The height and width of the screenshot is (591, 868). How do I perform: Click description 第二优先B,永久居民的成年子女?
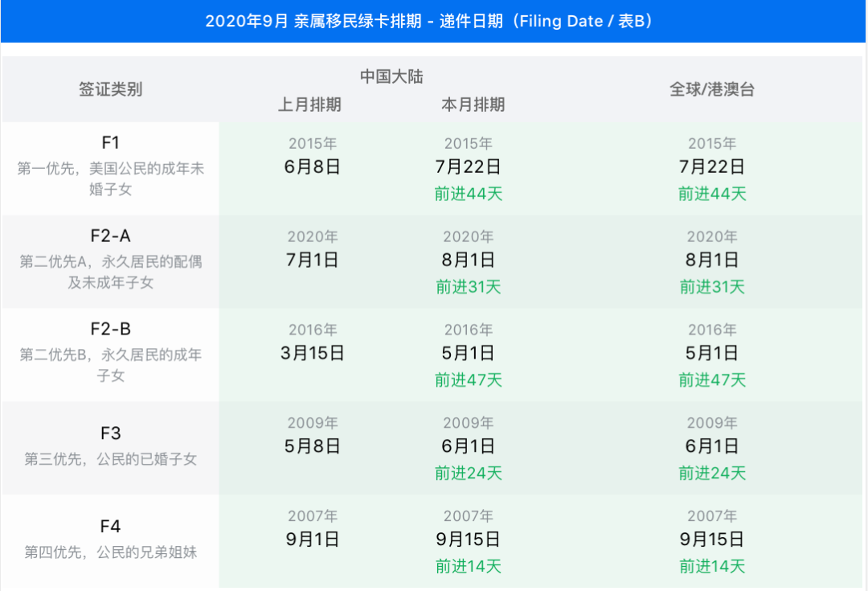(x=110, y=365)
